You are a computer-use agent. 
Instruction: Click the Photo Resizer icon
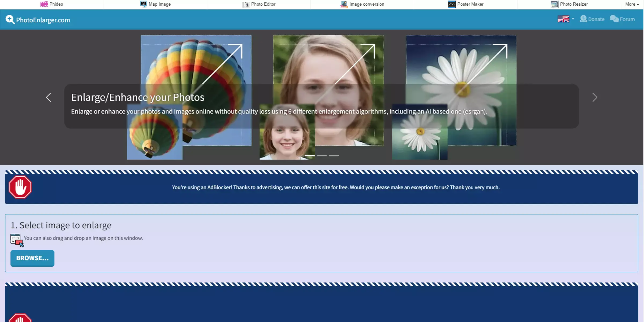[554, 4]
